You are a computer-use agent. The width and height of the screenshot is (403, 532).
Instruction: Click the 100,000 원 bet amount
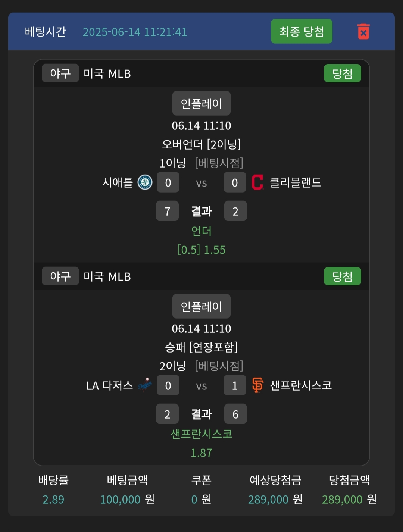coord(127,499)
